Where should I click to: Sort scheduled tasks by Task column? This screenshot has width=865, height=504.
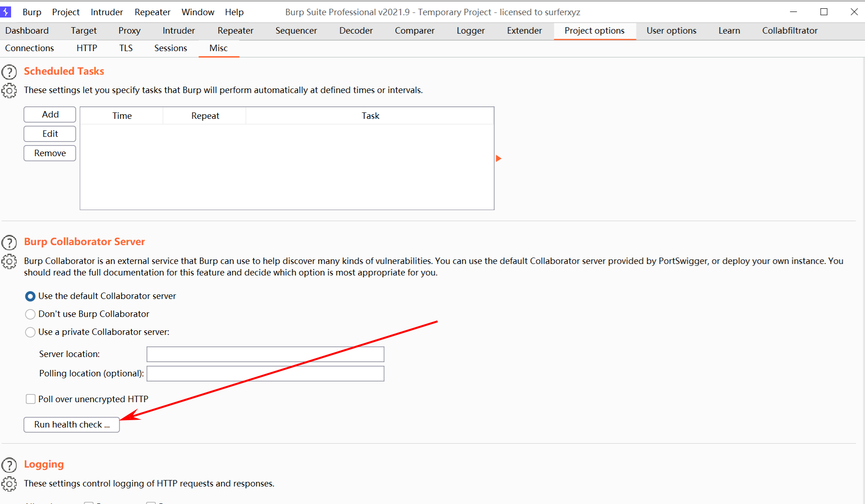point(370,116)
